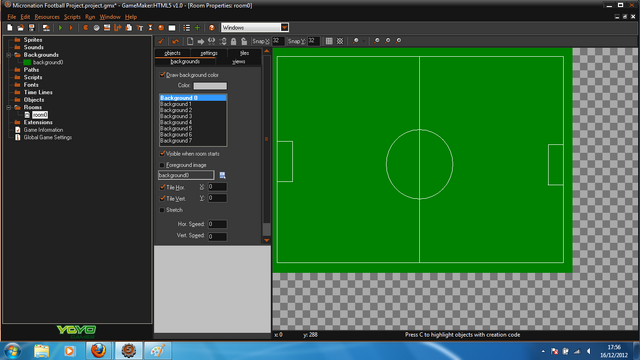
Task: Open the Windows target platform dropdown
Action: 284,27
